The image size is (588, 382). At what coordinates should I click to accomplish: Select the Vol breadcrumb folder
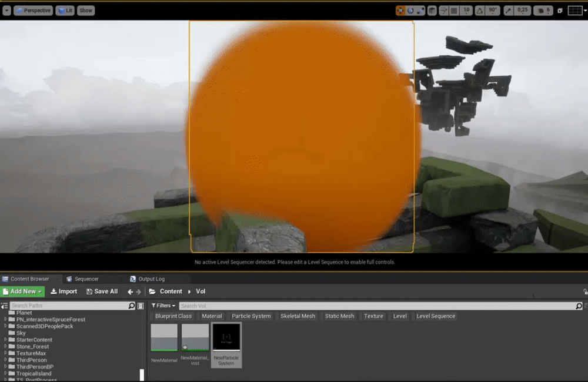coord(201,291)
